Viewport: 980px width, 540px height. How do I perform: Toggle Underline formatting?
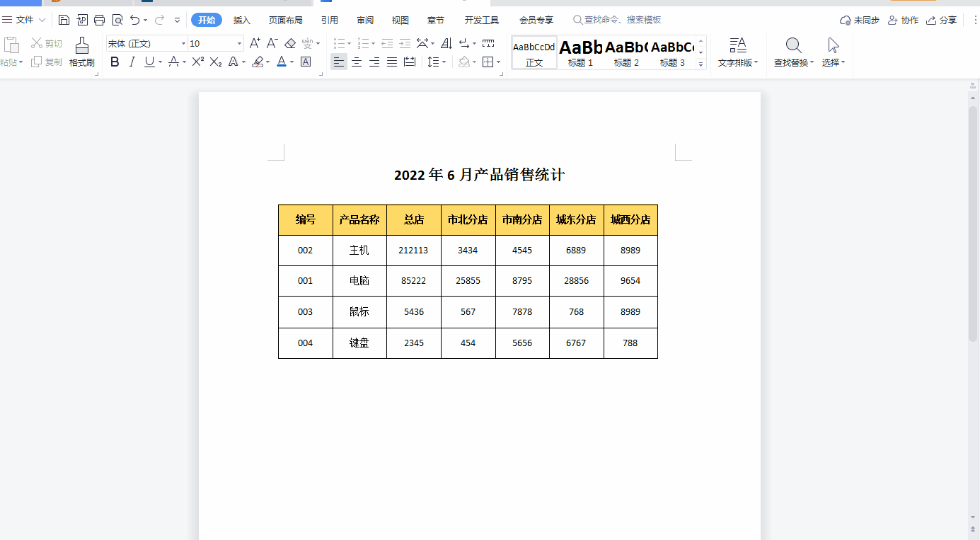click(x=149, y=62)
